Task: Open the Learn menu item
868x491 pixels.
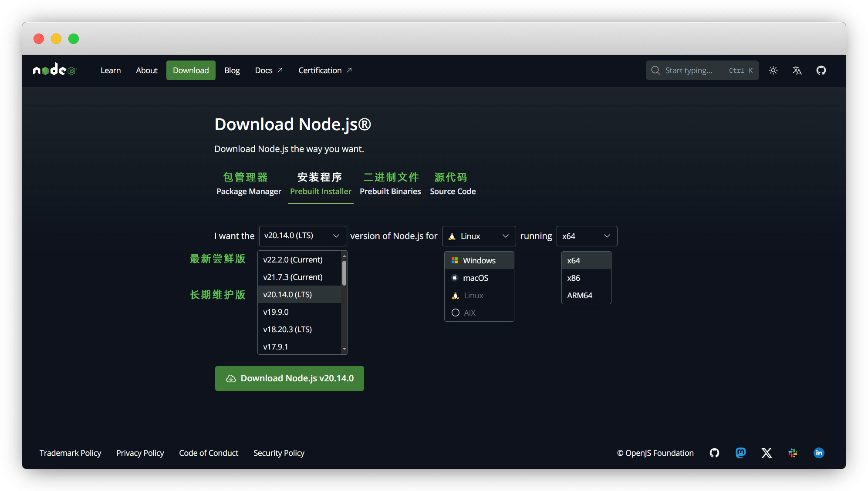Action: 111,70
